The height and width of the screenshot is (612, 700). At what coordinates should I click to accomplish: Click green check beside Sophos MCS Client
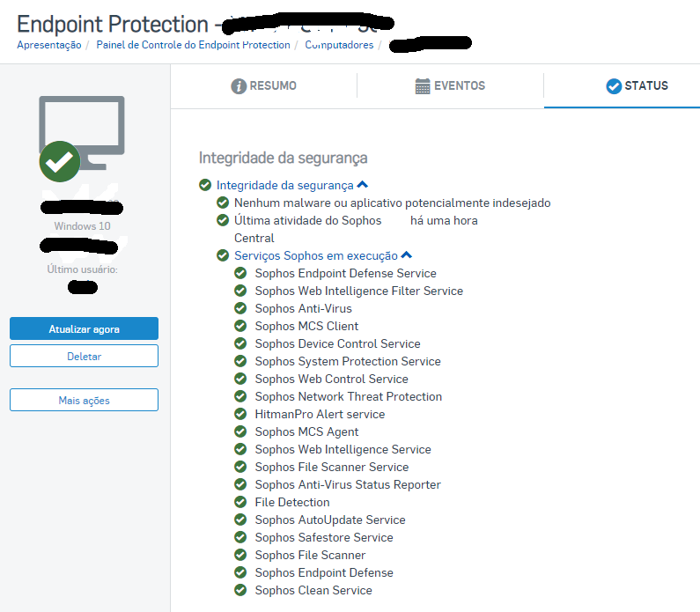[240, 326]
